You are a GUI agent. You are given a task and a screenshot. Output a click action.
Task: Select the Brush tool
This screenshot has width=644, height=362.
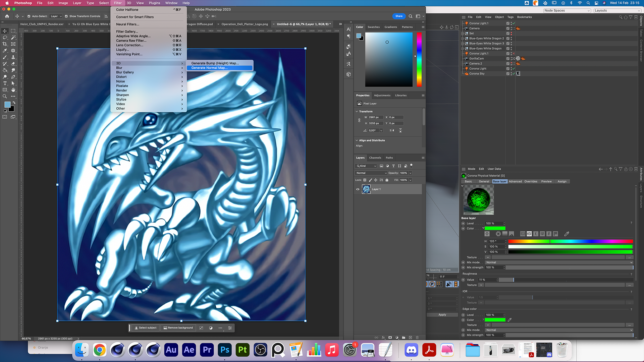point(5,57)
